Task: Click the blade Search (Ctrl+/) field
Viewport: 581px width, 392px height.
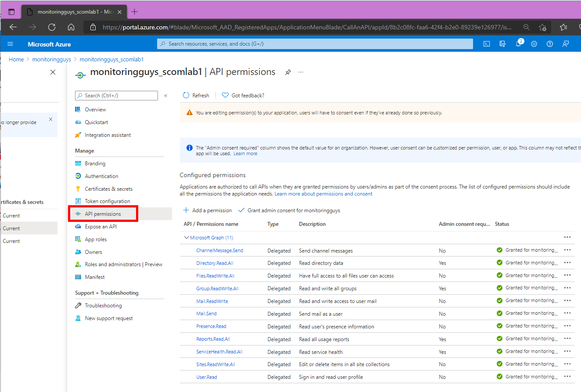Action: coord(116,95)
